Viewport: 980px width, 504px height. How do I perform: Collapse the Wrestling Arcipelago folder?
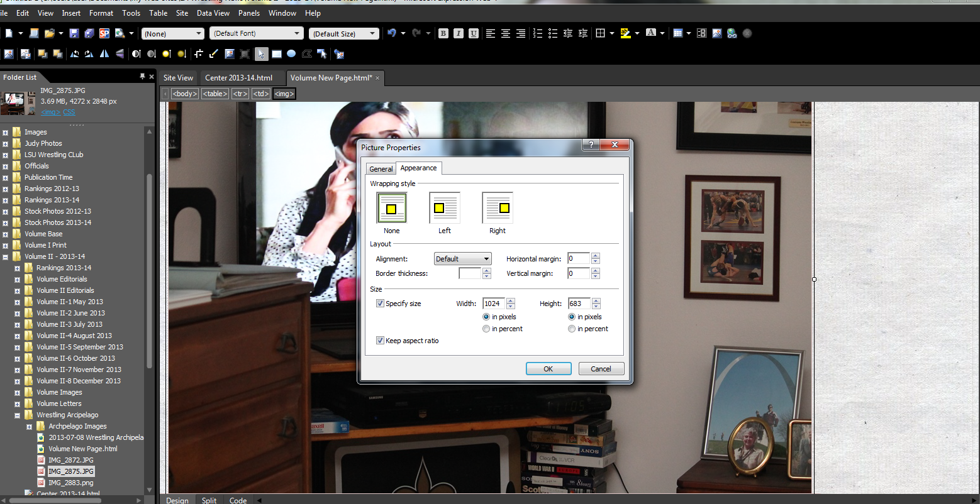[x=17, y=415]
